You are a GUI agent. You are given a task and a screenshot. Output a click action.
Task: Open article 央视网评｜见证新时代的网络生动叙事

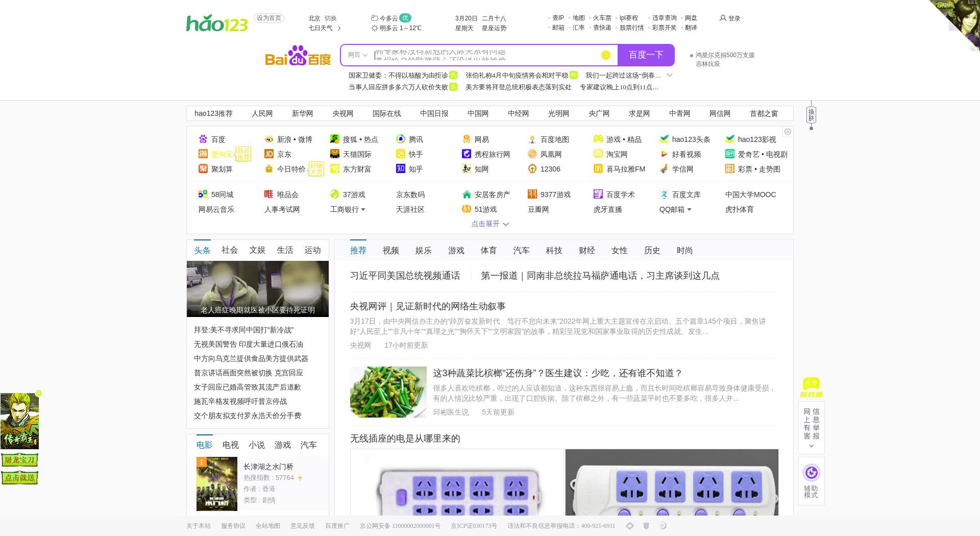pyautogui.click(x=428, y=306)
